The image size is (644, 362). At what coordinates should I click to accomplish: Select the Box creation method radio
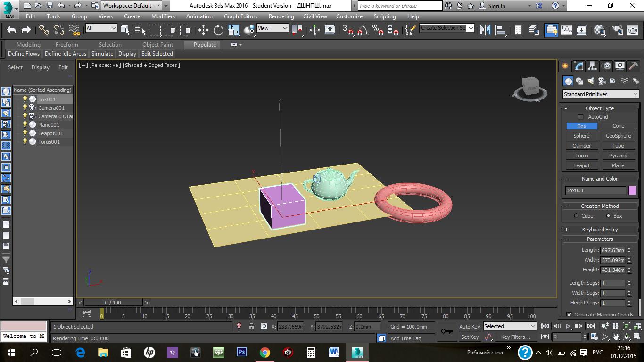click(608, 216)
